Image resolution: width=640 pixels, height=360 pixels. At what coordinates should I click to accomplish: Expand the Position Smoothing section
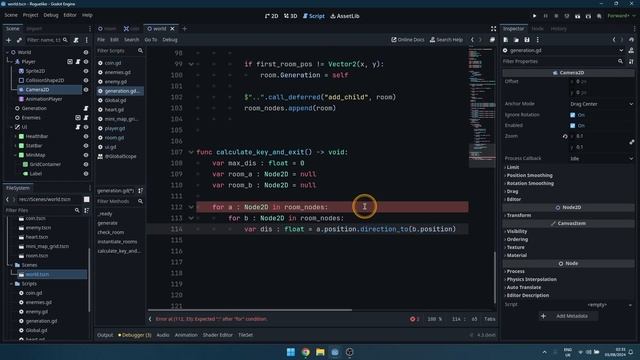(529, 176)
